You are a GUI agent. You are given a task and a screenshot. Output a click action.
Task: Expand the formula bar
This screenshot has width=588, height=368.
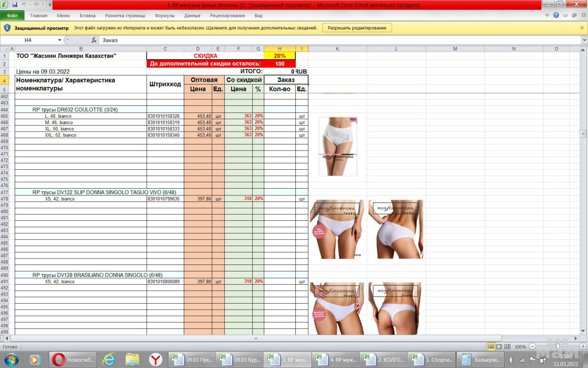coord(584,40)
